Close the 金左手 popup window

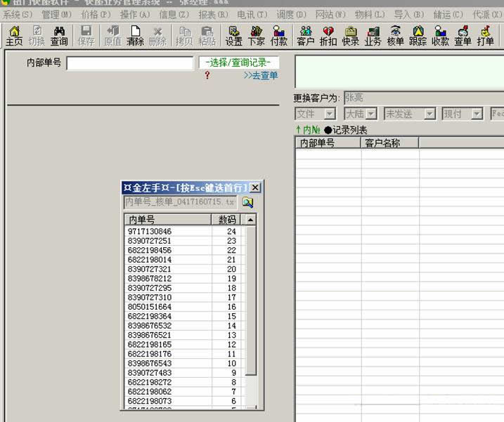tap(255, 187)
